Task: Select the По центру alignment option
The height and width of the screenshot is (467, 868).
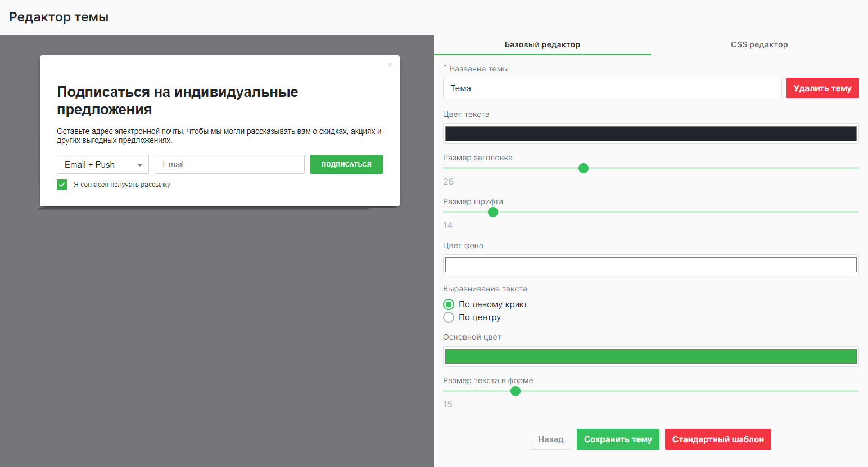Action: [449, 317]
